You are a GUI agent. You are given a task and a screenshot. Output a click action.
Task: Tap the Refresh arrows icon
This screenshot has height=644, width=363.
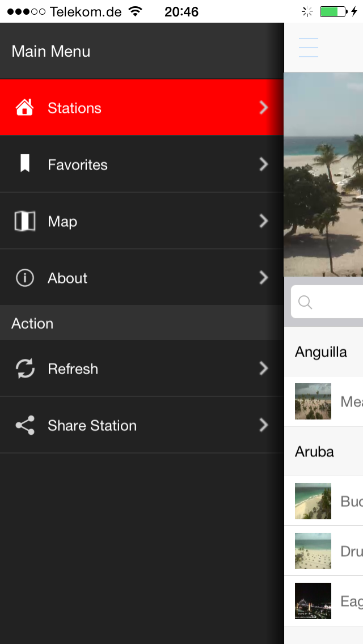tap(24, 368)
